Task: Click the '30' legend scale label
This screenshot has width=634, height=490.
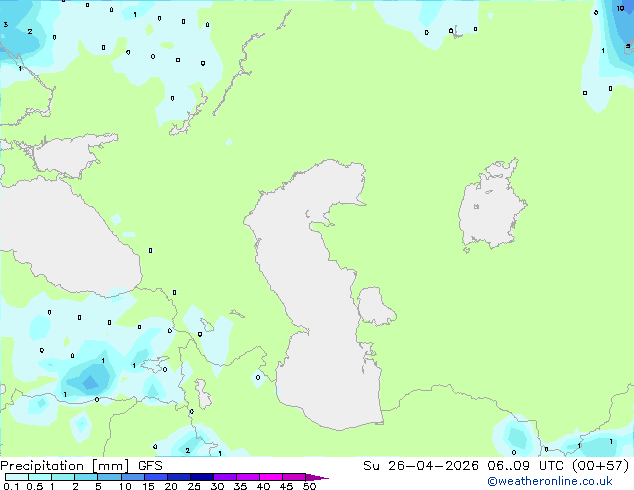Action: (x=217, y=486)
